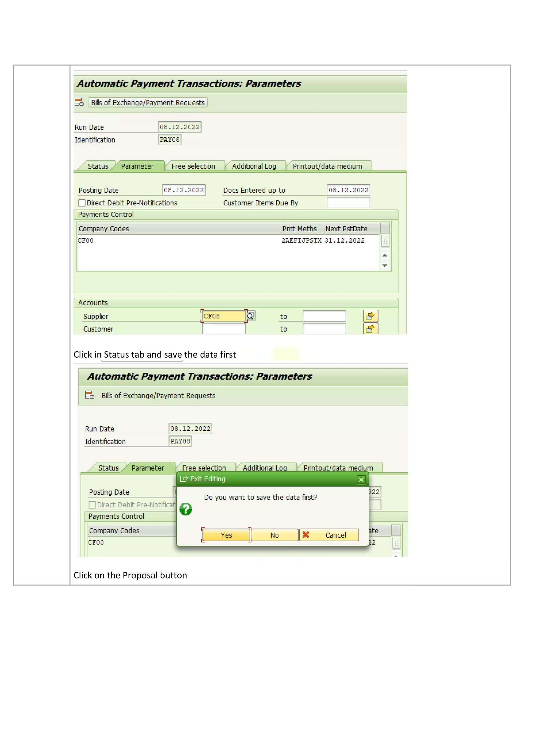Click the 2AEFIJPSTX payment methods cell
Viewport: 535px width, 756px height.
(x=301, y=241)
